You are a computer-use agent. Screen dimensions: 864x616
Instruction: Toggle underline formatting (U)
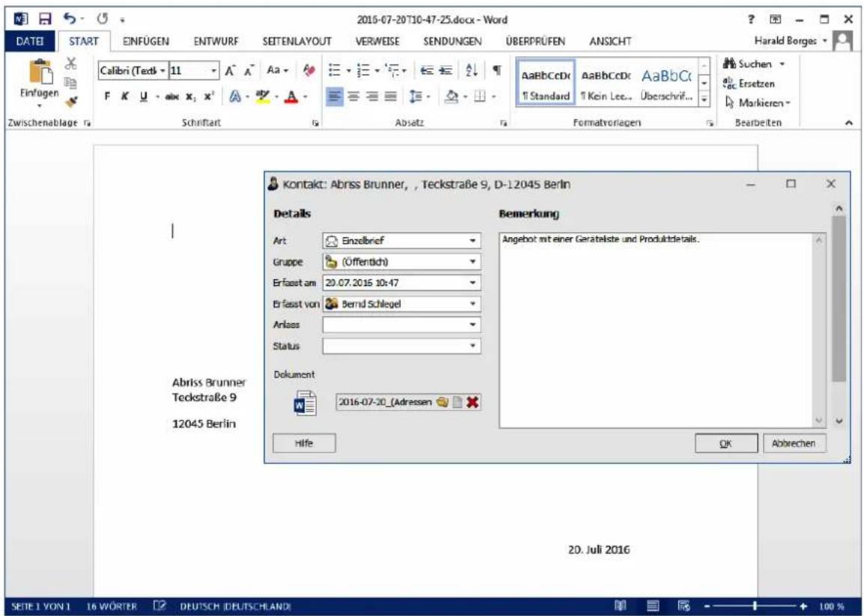144,97
